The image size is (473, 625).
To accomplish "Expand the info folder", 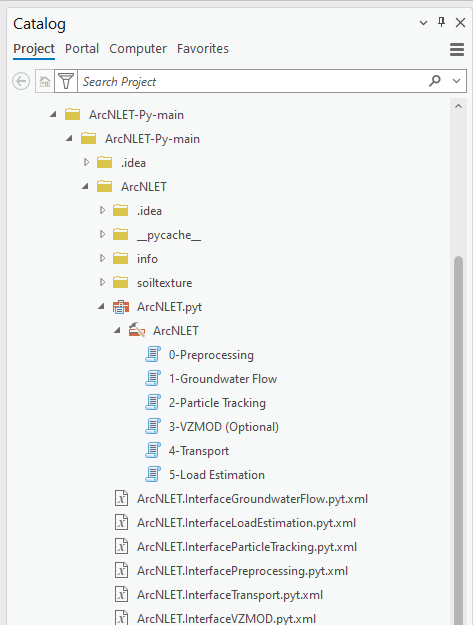I will 102,258.
